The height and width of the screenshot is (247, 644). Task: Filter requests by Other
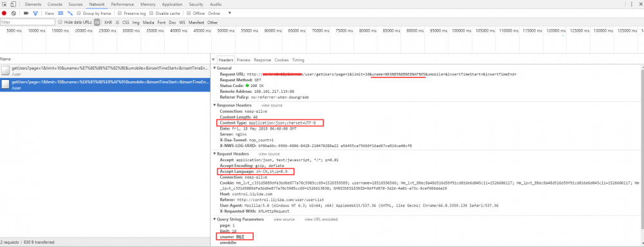pos(213,22)
